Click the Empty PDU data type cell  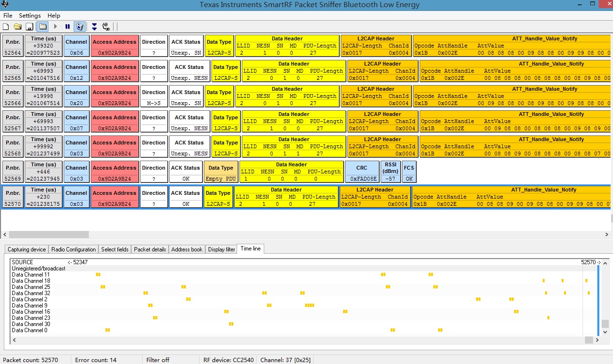[221, 172]
